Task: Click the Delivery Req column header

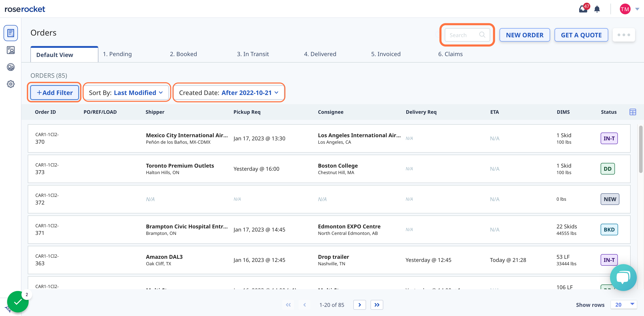Action: 421,112
